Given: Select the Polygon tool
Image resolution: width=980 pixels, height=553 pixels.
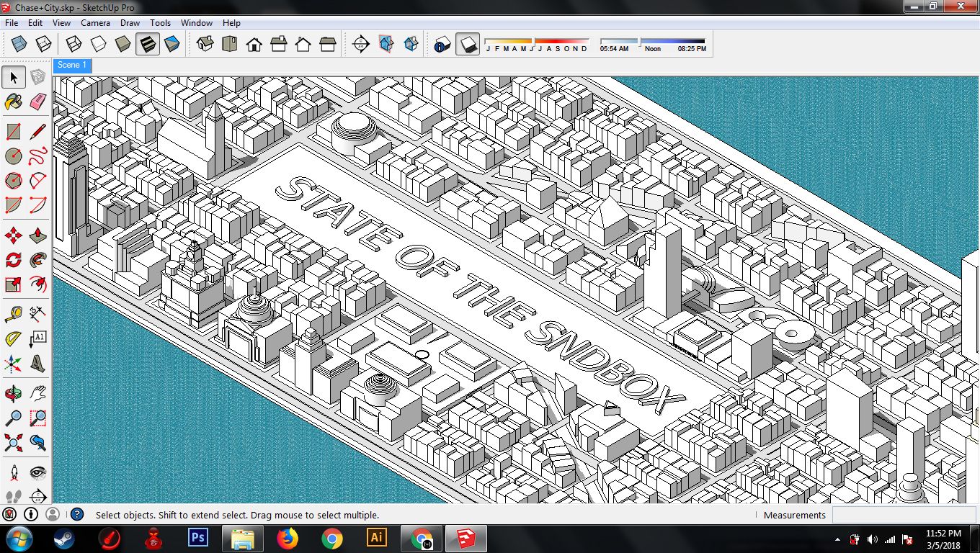Looking at the screenshot, I should (14, 180).
